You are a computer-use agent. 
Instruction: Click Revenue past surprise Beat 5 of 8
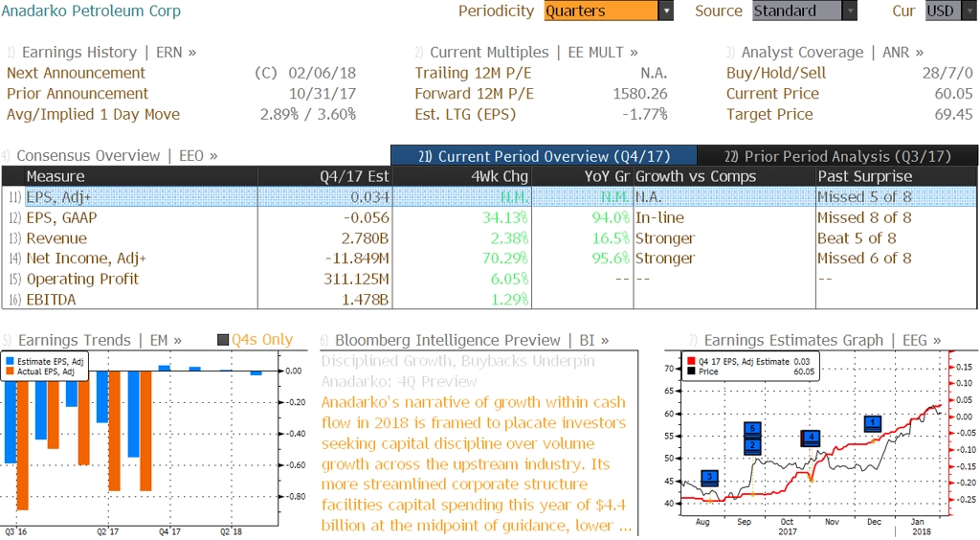(857, 238)
